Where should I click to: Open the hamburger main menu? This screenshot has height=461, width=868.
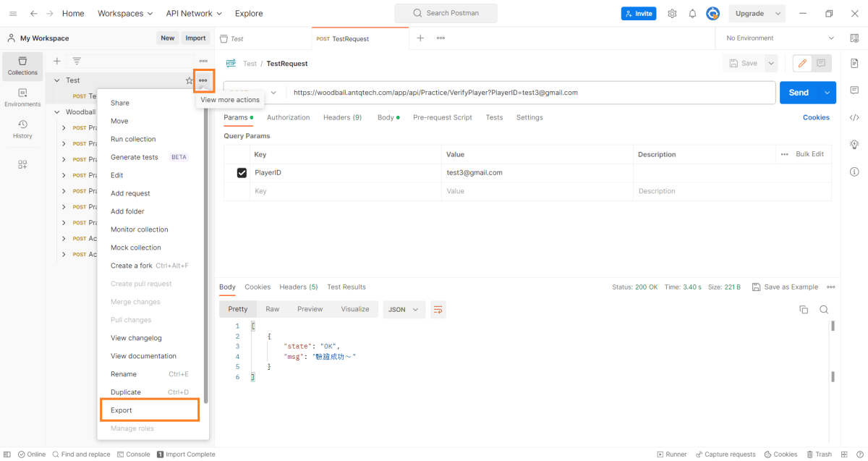click(x=13, y=13)
